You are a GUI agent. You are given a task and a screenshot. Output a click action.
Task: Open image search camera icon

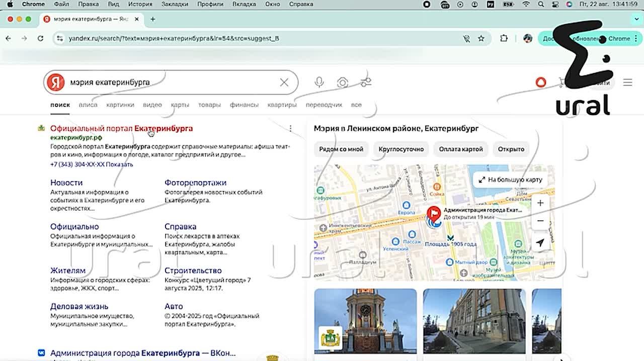point(343,82)
